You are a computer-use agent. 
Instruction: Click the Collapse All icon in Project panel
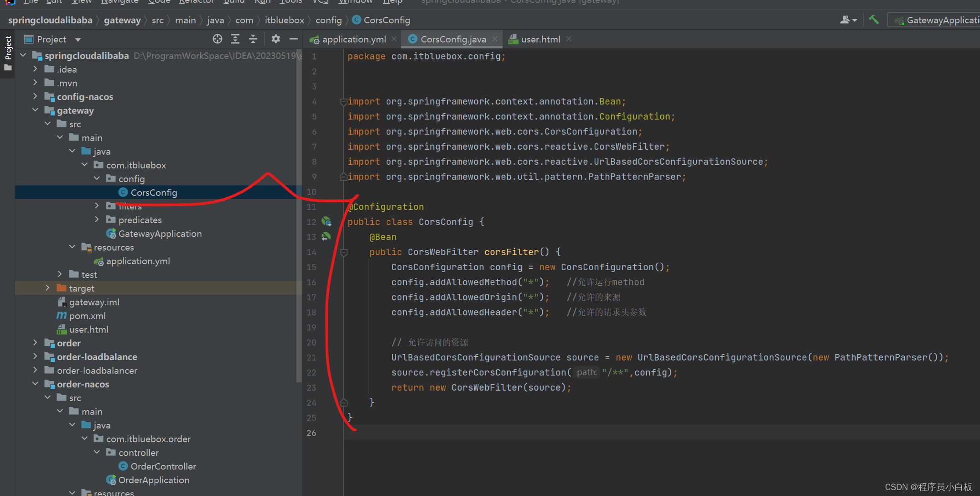point(253,39)
